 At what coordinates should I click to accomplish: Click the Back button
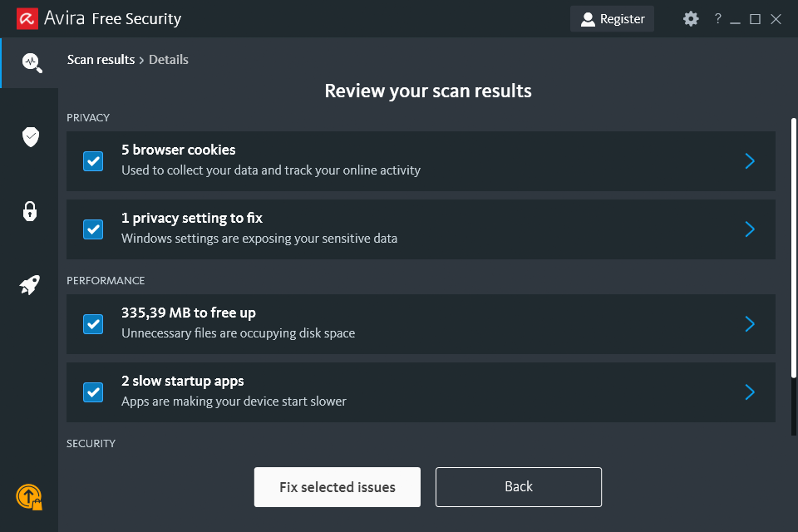(x=518, y=487)
